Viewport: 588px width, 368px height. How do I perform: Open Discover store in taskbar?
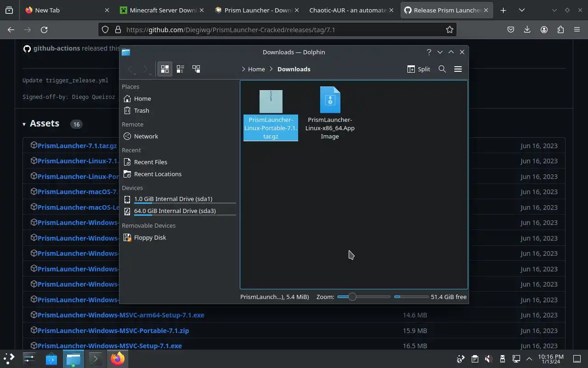pyautogui.click(x=51, y=358)
